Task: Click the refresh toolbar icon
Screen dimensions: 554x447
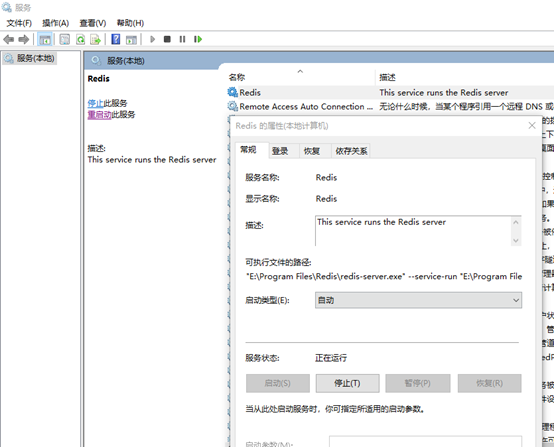Action: coord(81,39)
